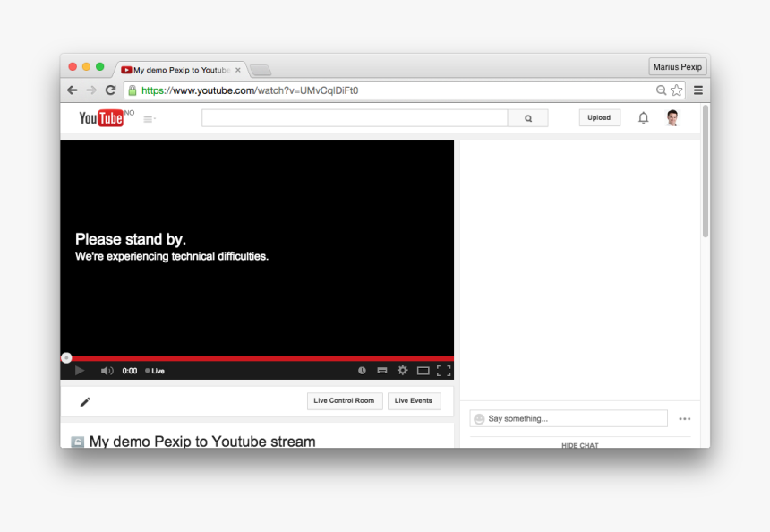This screenshot has width=770, height=532.
Task: Click the YouTube search magnifier button
Action: [x=528, y=118]
